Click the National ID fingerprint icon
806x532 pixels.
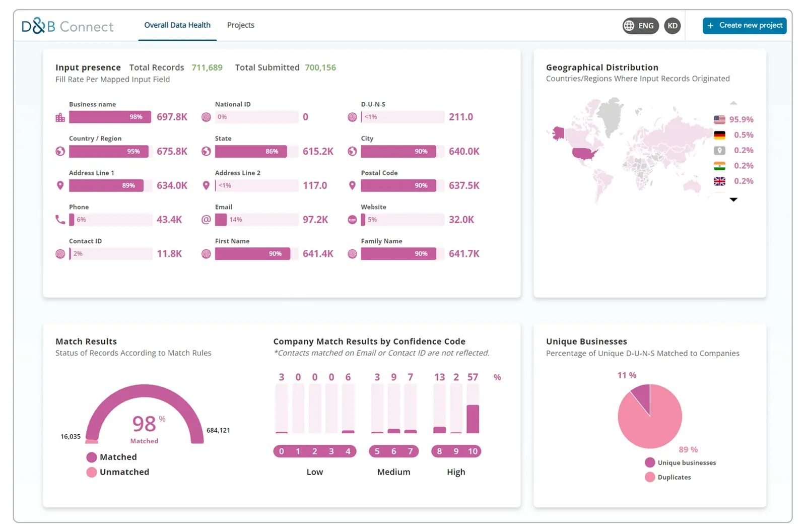point(206,117)
